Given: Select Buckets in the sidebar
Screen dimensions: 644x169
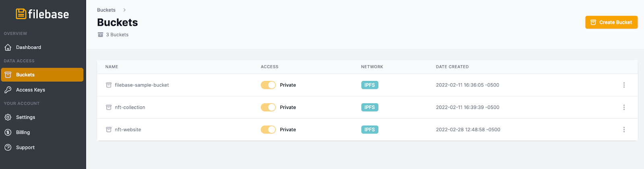Looking at the screenshot, I should (42, 75).
